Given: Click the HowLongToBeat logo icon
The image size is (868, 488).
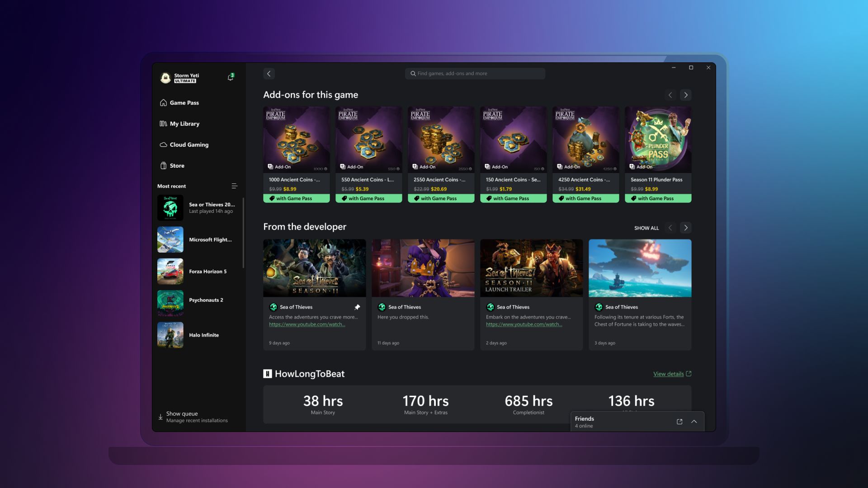Looking at the screenshot, I should pos(268,374).
